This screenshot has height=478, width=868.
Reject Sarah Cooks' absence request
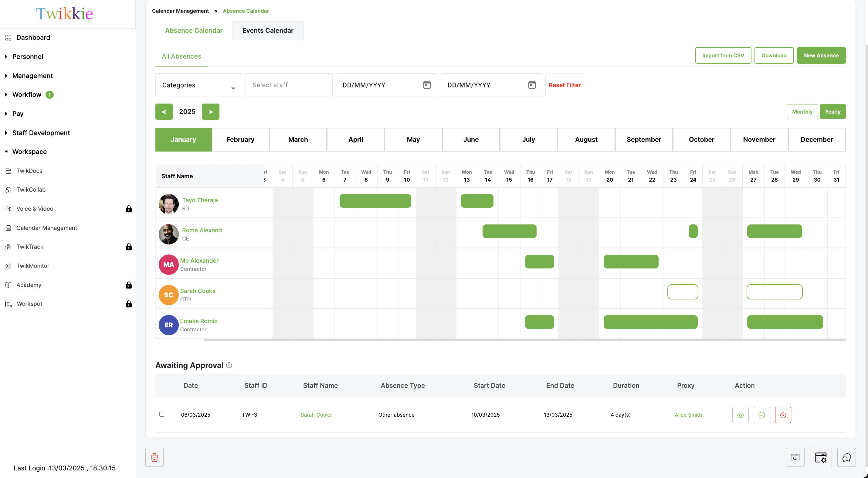tap(783, 415)
